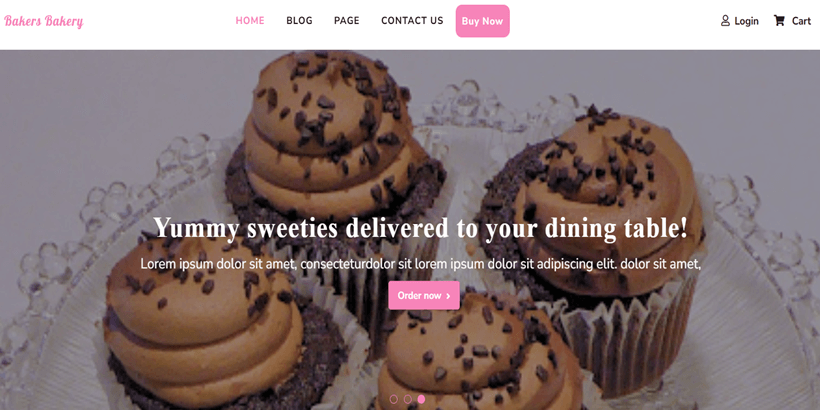Click the Yummy sweeties headline text
Screen dimensions: 820x410
coord(420,229)
